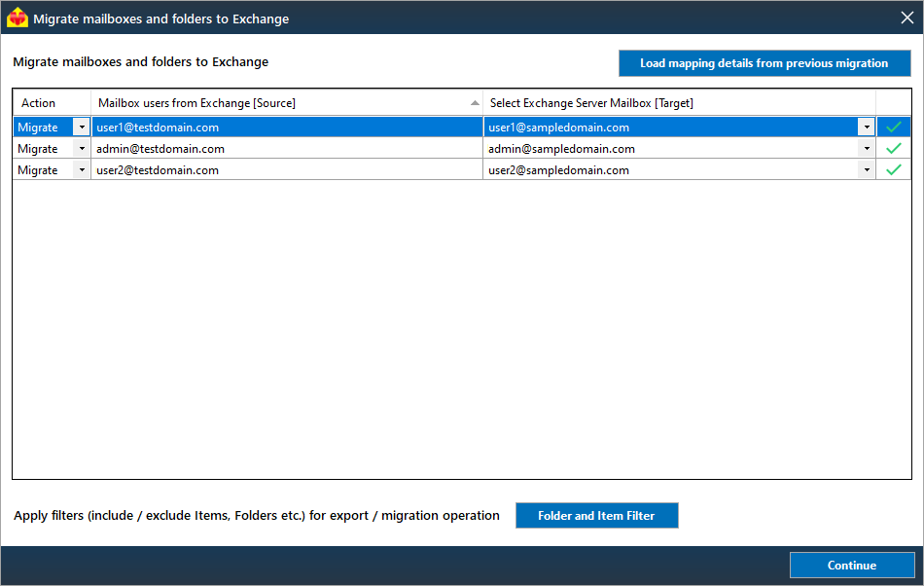Sort by Mailbox users from Exchange [Source] column
Image resolution: width=924 pixels, height=586 pixels.
287,102
